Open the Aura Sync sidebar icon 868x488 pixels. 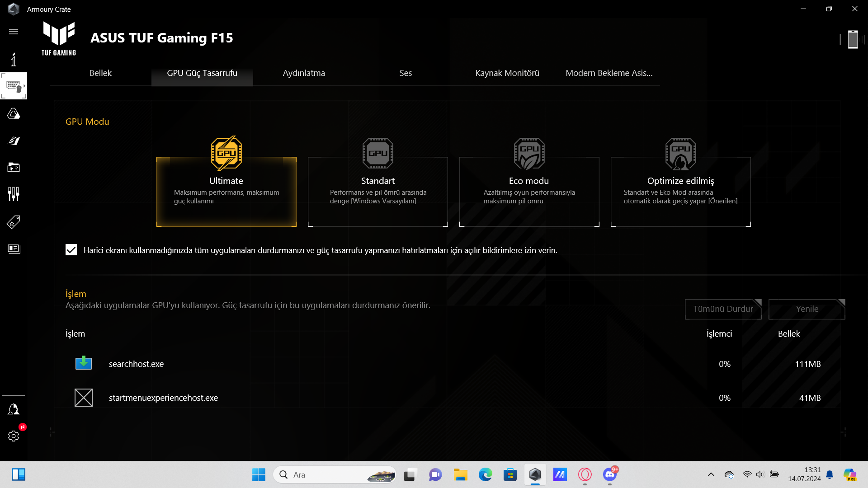tap(14, 114)
